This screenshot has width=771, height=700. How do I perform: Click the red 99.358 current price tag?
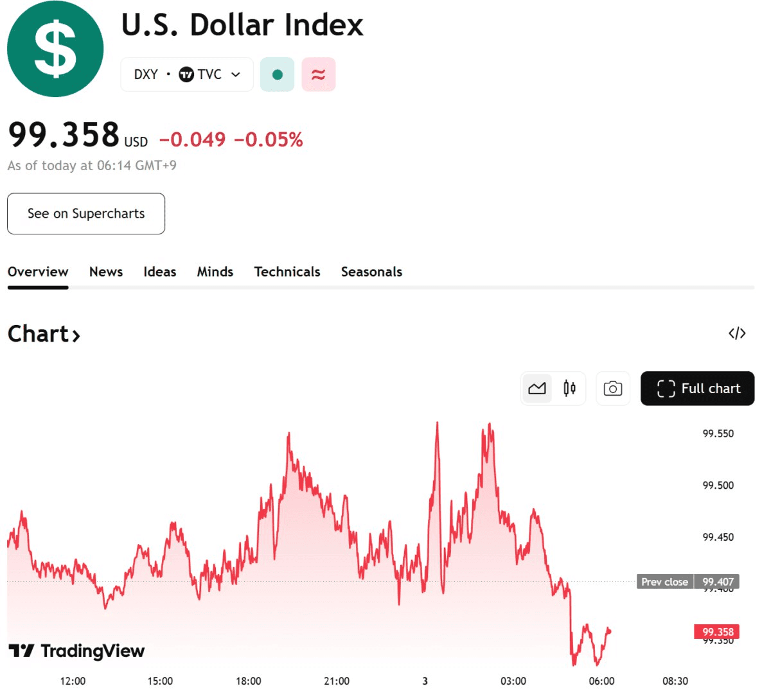pos(717,632)
